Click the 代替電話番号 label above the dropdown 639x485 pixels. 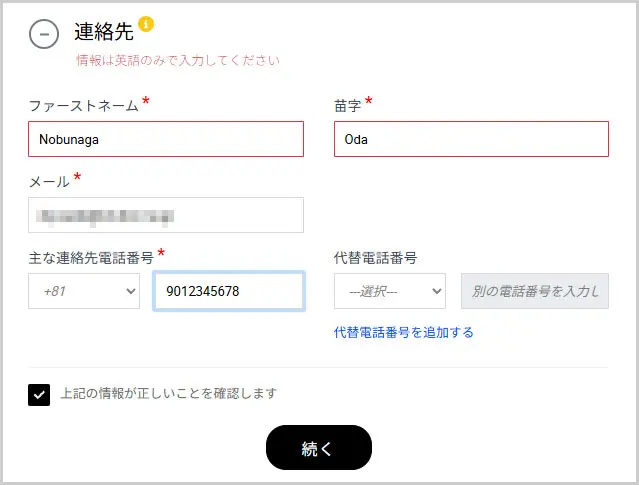point(375,257)
